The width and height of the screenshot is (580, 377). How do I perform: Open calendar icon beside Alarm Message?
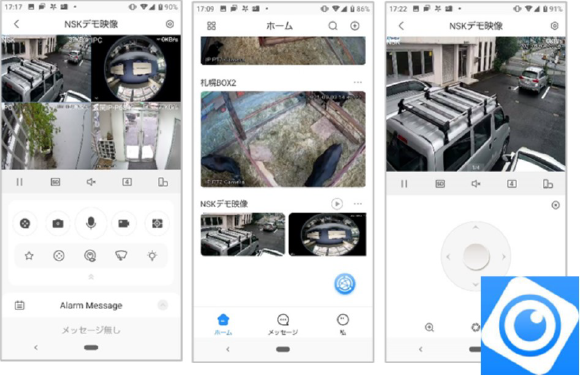pos(20,305)
